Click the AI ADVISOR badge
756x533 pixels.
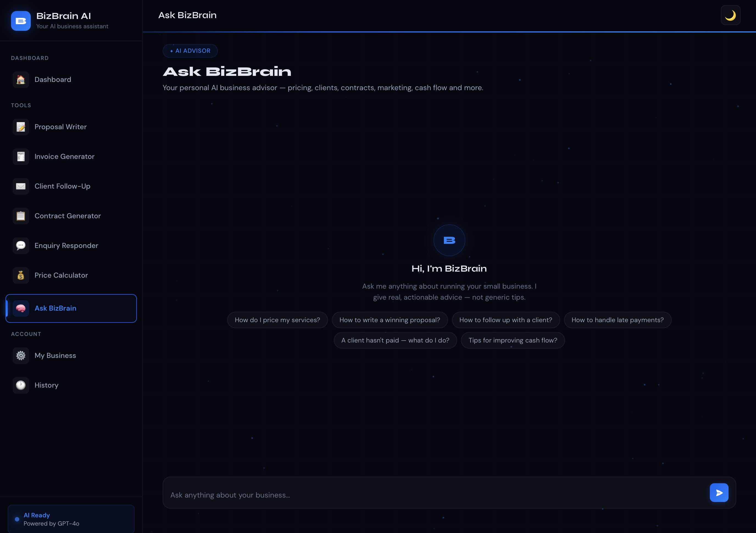click(x=190, y=51)
